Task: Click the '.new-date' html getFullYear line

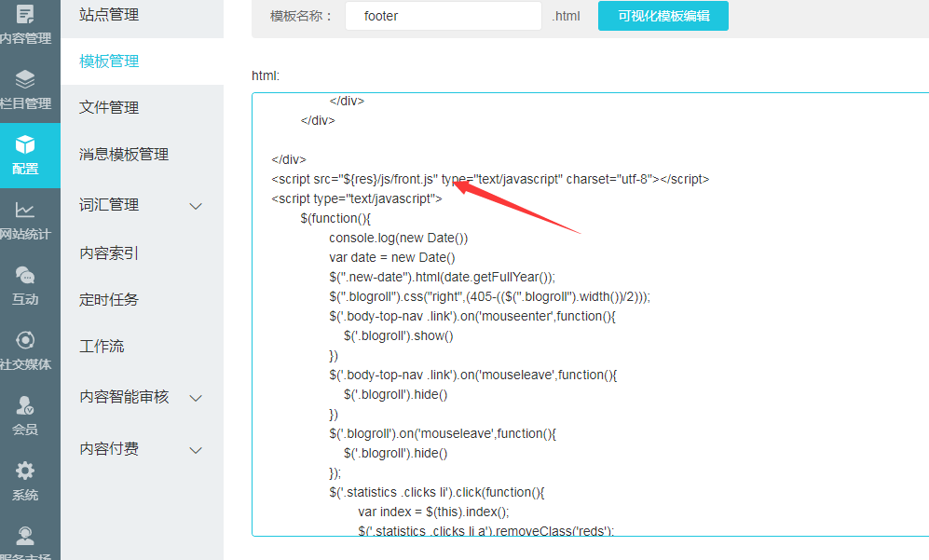Action: (x=442, y=277)
